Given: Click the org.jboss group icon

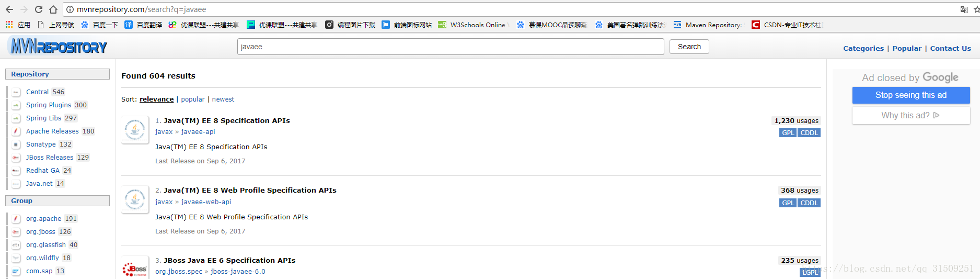Looking at the screenshot, I should coord(16,232).
